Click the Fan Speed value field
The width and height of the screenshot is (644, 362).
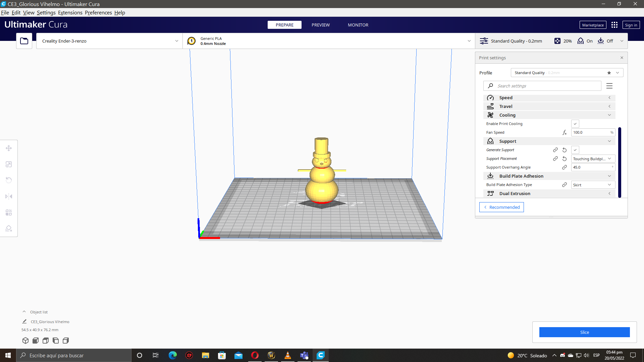point(593,132)
